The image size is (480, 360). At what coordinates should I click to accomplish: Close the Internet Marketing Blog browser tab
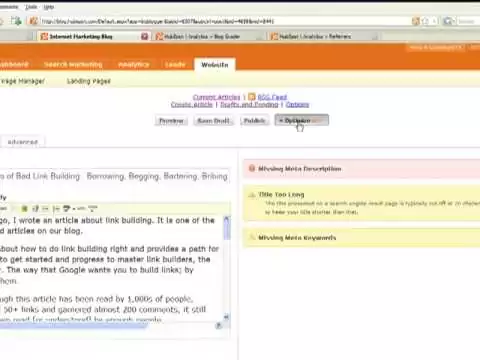pos(144,36)
